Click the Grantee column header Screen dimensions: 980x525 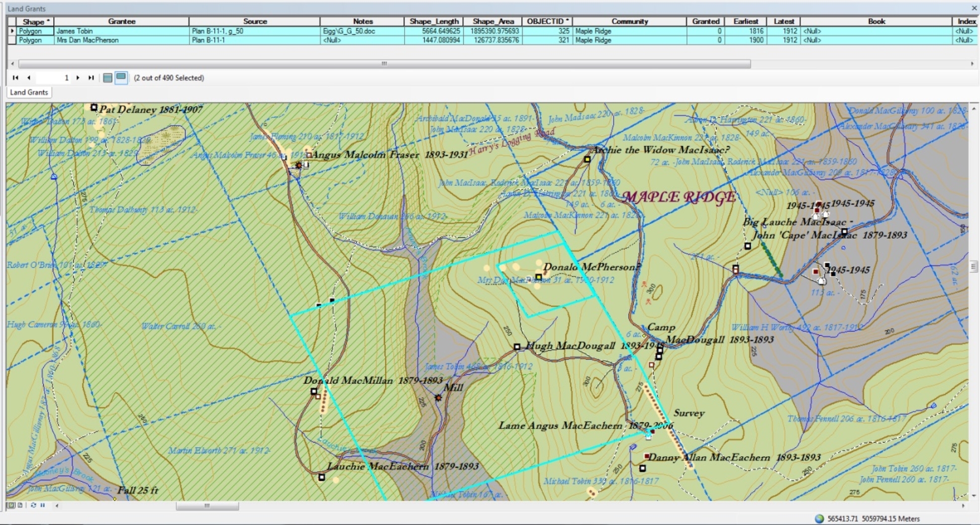122,22
